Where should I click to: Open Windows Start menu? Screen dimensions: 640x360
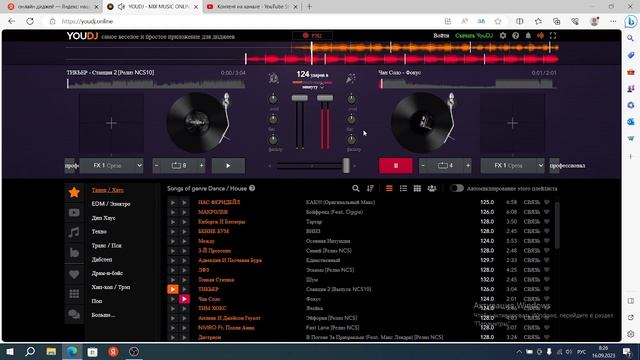[x=10, y=351]
